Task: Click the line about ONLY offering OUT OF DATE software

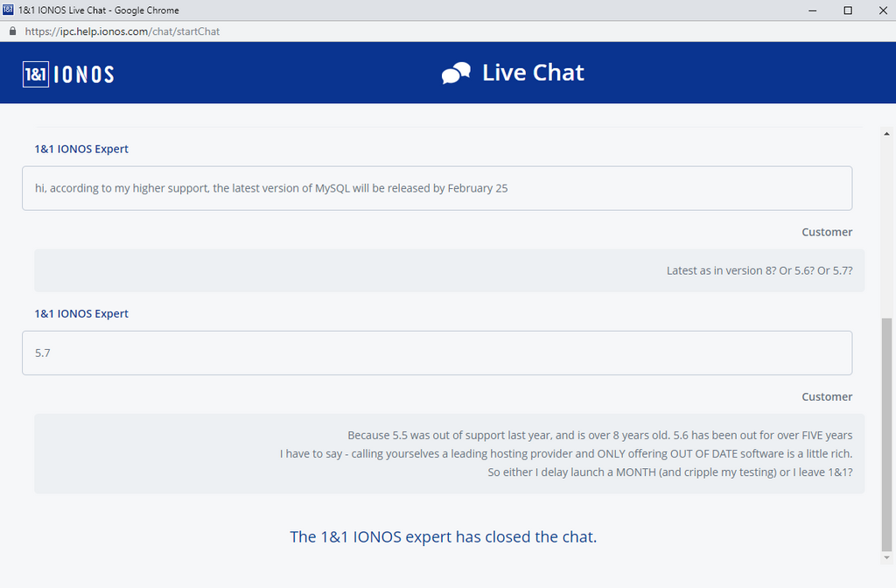Action: coord(566,454)
